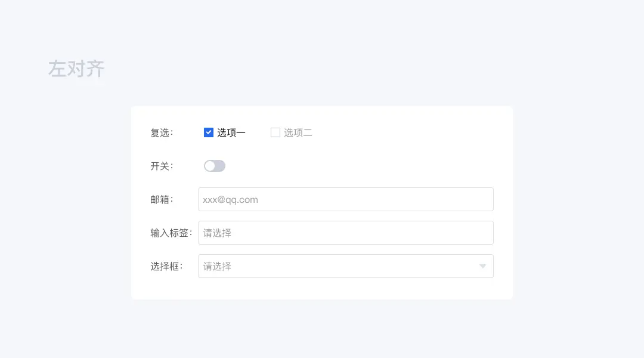Click the 开关 field label
This screenshot has height=358, width=644.
point(161,166)
